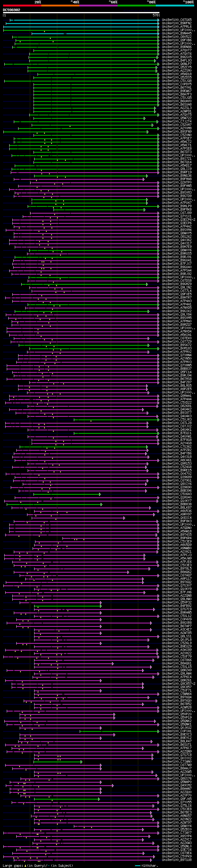Select label UniRef100_C7G362
Viewport: 197px width, 868px height.
(x=177, y=447)
